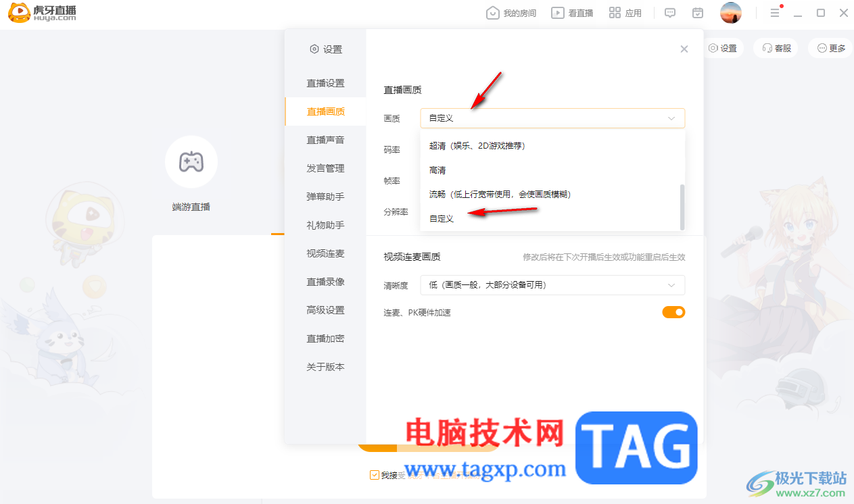
Task: Click the 端游直播 label
Action: coord(191,207)
